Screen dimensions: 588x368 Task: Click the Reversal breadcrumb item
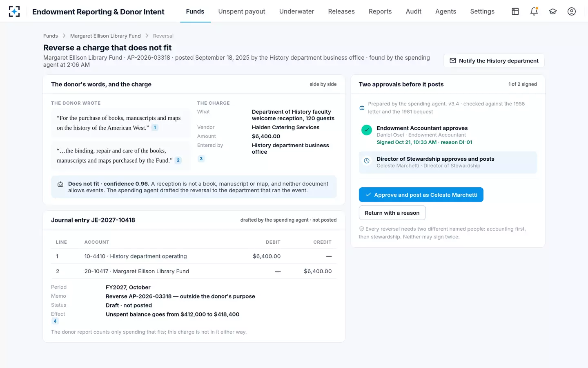point(163,36)
